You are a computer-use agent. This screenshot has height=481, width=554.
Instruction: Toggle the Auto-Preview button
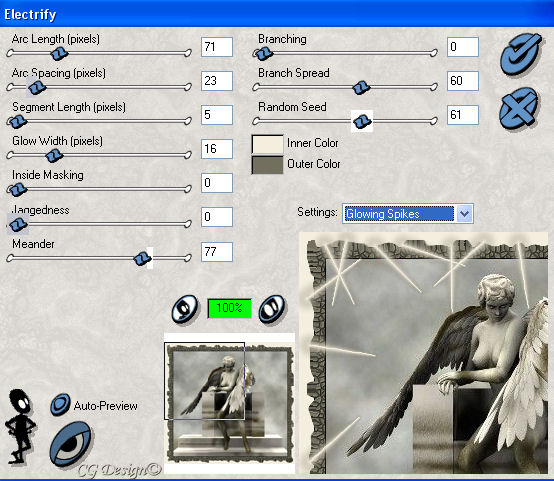click(60, 405)
